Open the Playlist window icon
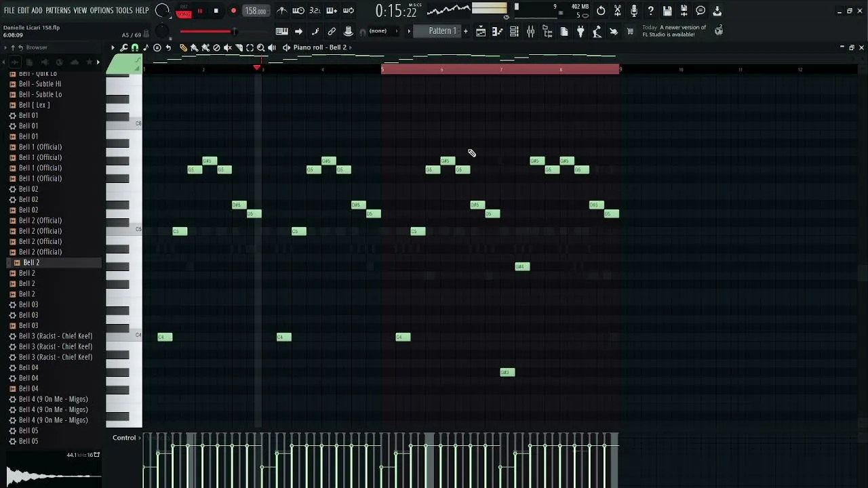868x488 pixels. coord(481,31)
